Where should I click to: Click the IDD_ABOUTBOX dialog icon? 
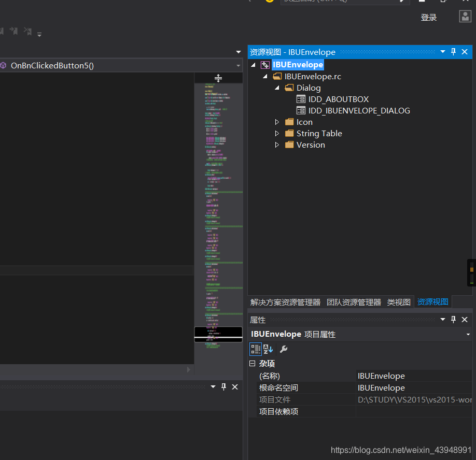click(301, 99)
